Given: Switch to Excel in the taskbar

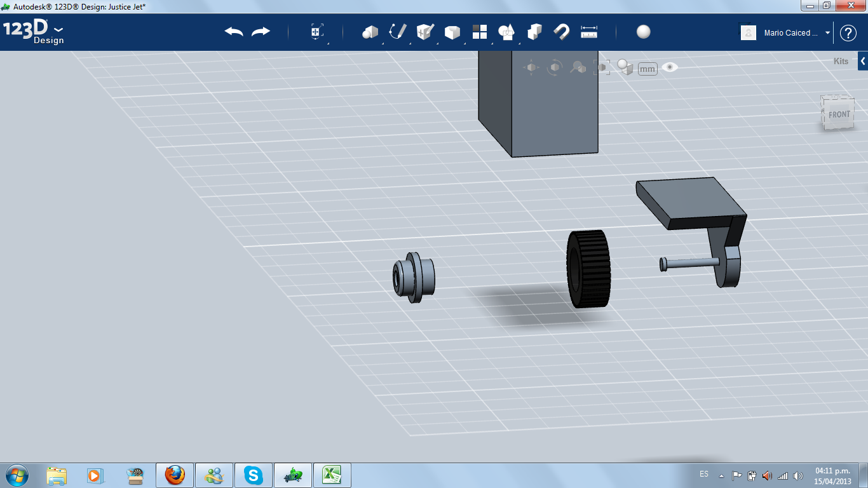Looking at the screenshot, I should tap(332, 475).
